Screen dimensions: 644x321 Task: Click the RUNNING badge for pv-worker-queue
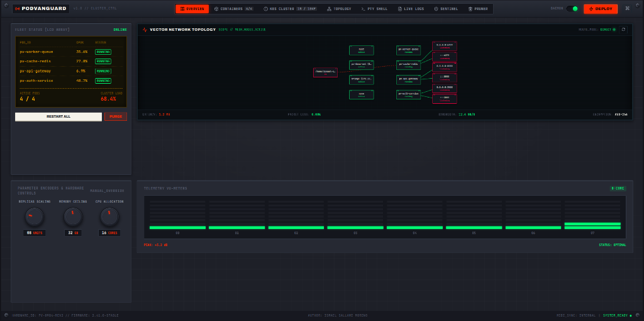(x=103, y=52)
